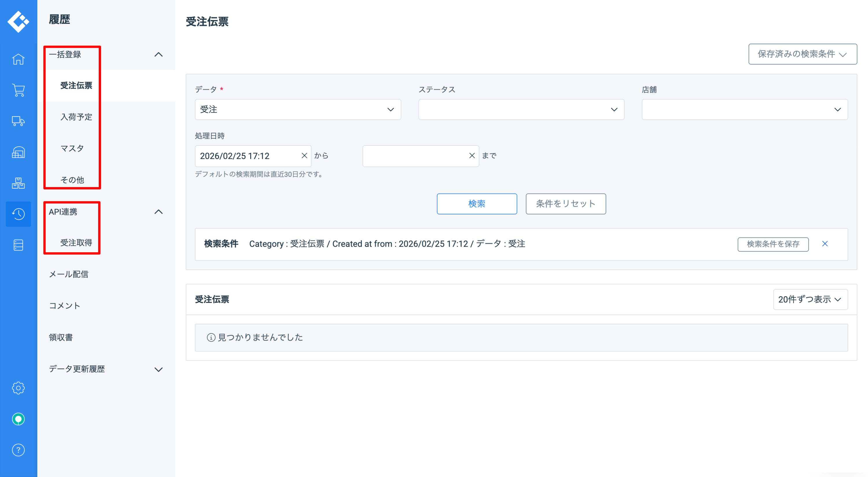Click the history clock sidebar icon
This screenshot has width=868, height=477.
pyautogui.click(x=18, y=214)
